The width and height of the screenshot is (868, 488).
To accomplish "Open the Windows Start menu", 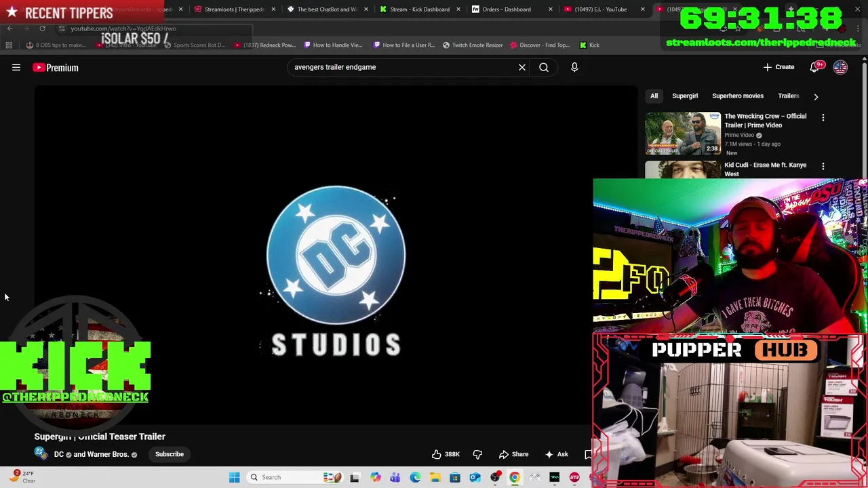I will tap(234, 477).
